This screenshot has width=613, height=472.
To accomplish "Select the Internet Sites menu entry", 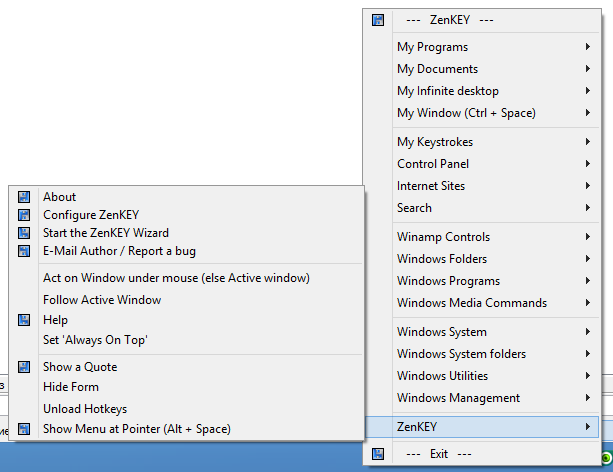I will pyautogui.click(x=430, y=186).
